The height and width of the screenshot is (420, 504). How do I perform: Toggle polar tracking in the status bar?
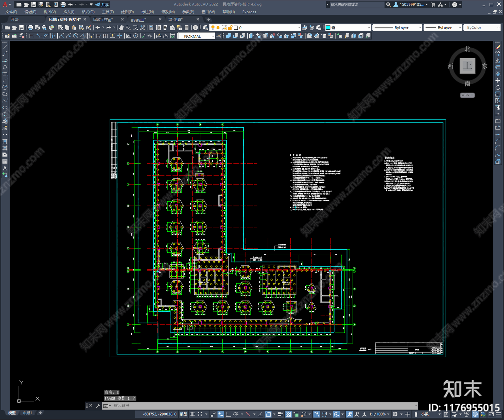click(236, 414)
